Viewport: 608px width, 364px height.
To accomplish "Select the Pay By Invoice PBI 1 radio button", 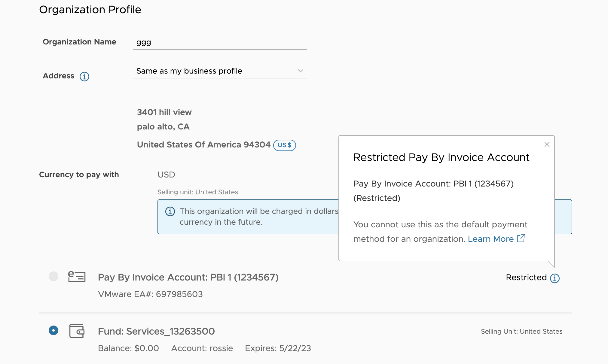I will [x=53, y=276].
